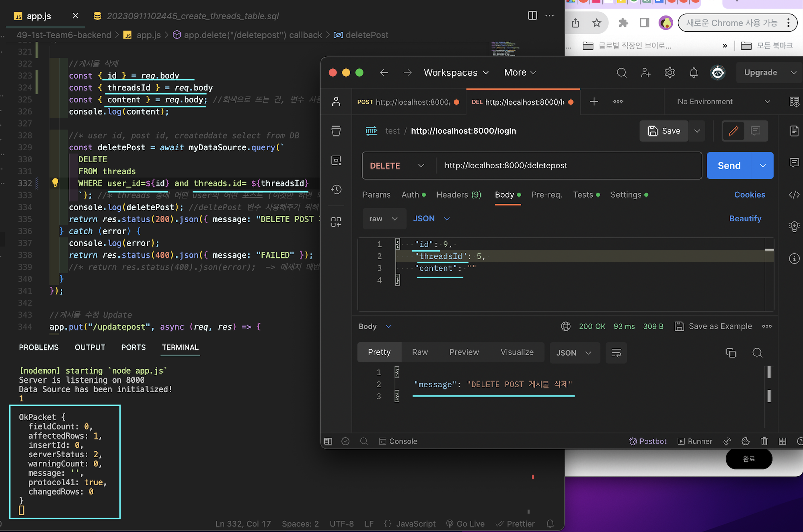This screenshot has height=532, width=803.
Task: Open History from the Postman sidebar
Action: click(336, 190)
